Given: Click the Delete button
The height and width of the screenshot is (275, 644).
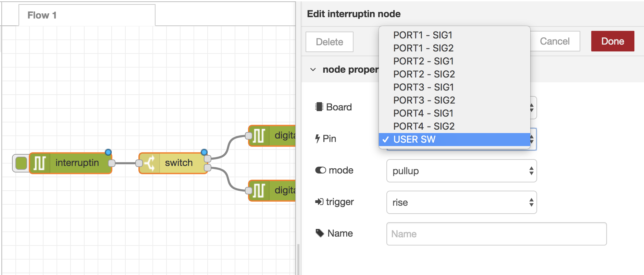Looking at the screenshot, I should click(x=329, y=42).
